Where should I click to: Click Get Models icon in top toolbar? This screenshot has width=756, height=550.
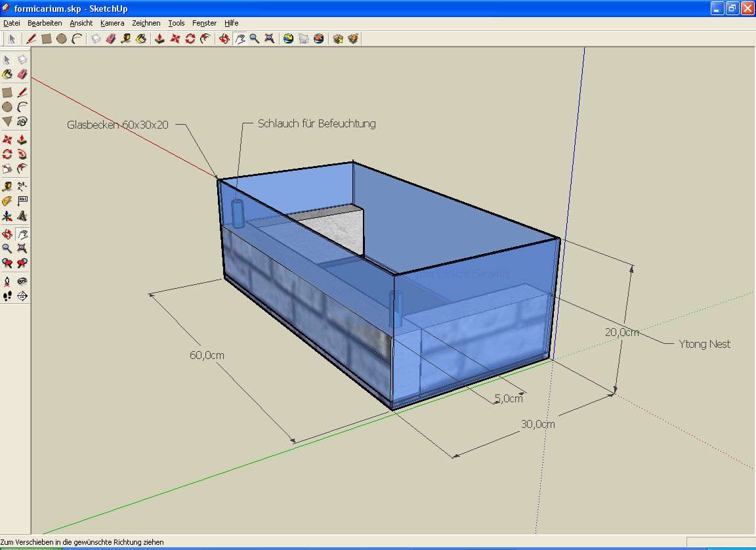[338, 39]
